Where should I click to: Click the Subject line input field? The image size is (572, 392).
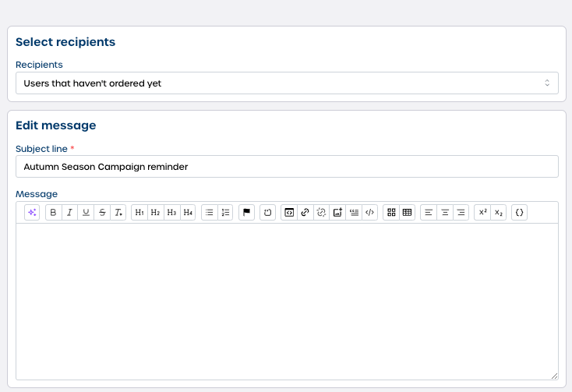pyautogui.click(x=287, y=166)
